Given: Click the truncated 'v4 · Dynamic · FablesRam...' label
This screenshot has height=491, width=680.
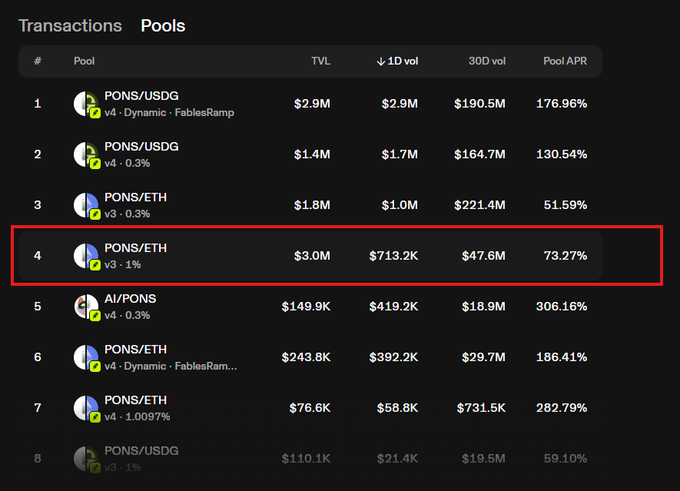Looking at the screenshot, I should (171, 367).
